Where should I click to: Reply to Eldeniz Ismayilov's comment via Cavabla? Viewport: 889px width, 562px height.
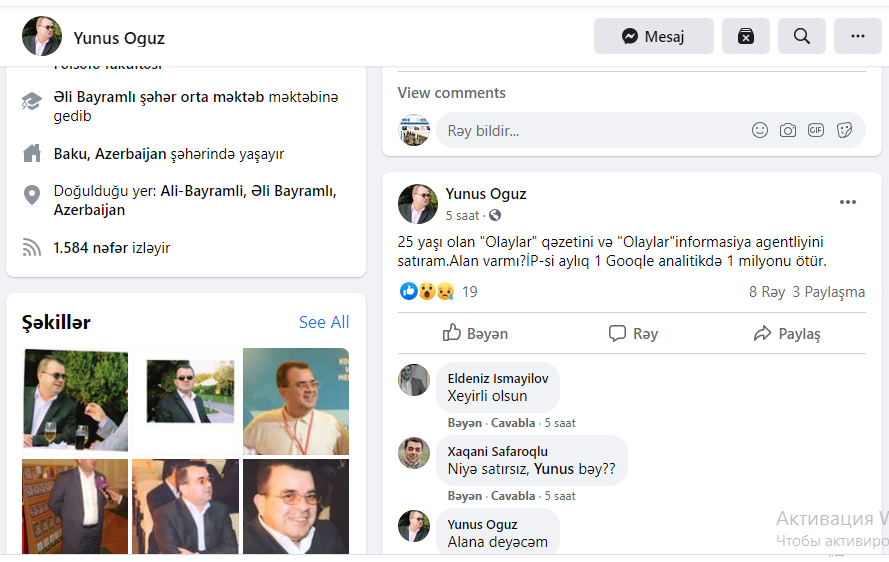(x=513, y=423)
